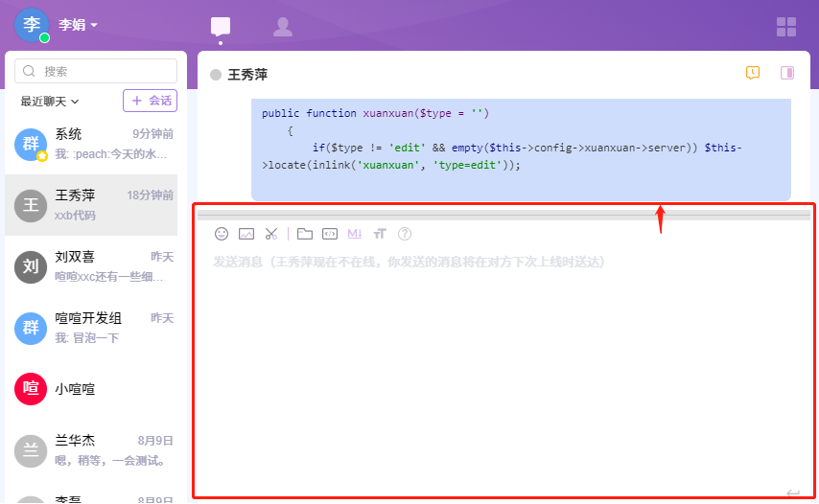
Task: Open the emoji picker in message toolbar
Action: [x=222, y=234]
